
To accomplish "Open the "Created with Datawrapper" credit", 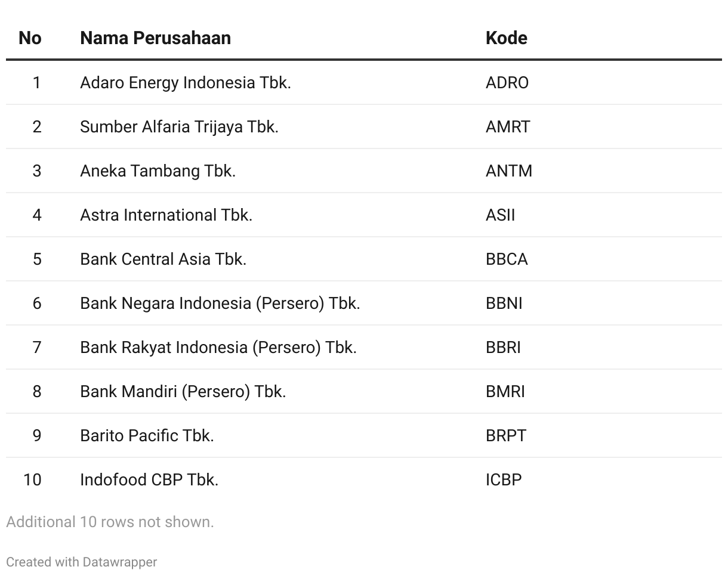I will [x=82, y=562].
